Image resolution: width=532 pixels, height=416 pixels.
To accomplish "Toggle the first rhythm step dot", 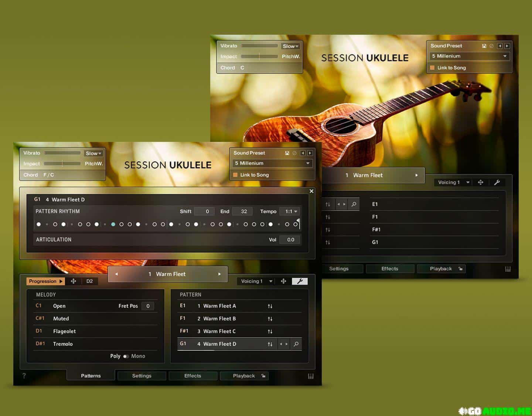I will [x=38, y=224].
